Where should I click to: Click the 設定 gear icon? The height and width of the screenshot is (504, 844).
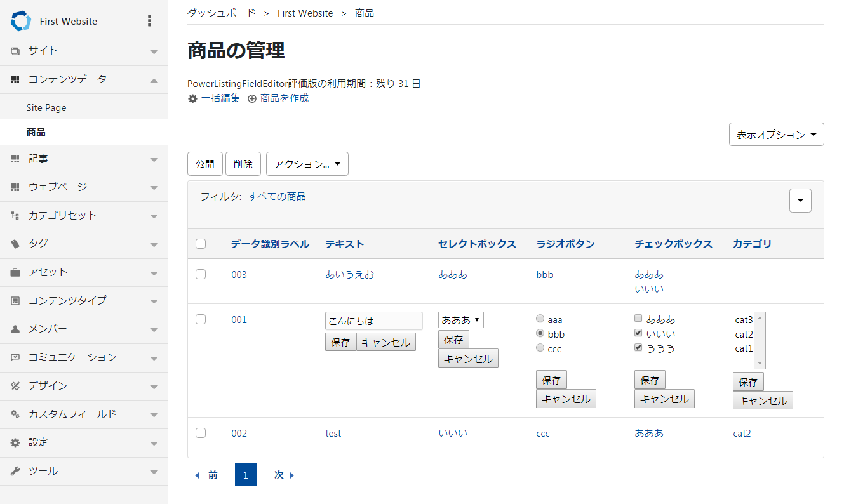point(15,442)
